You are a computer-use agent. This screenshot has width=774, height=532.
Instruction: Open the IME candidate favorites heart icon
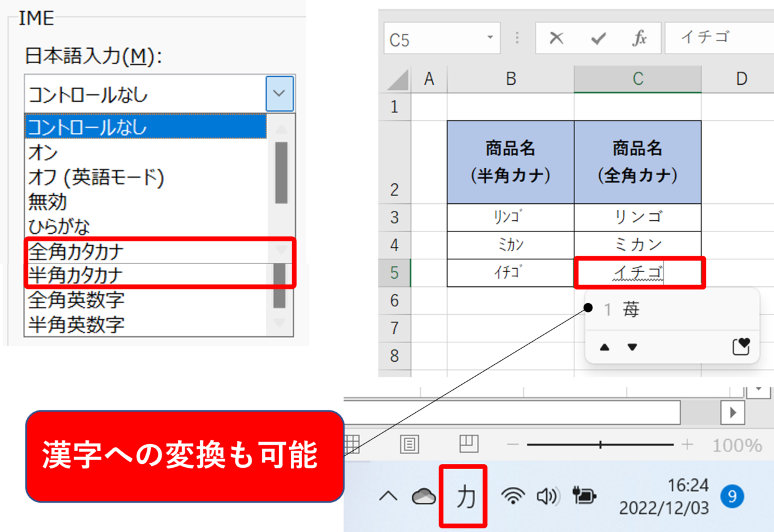tap(741, 347)
